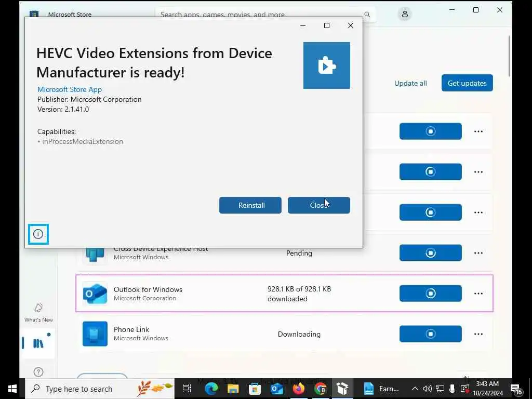The height and width of the screenshot is (399, 532).
Task: Open Help in the Store sidebar
Action: click(x=38, y=372)
